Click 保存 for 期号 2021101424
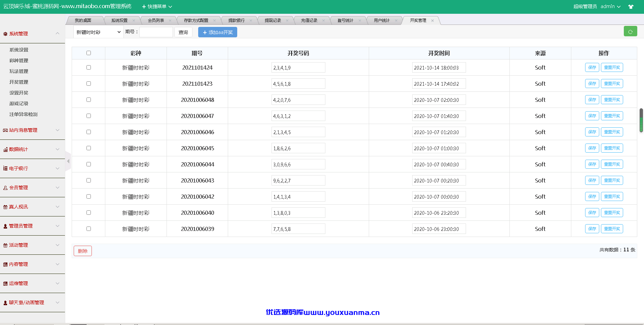 [x=592, y=67]
